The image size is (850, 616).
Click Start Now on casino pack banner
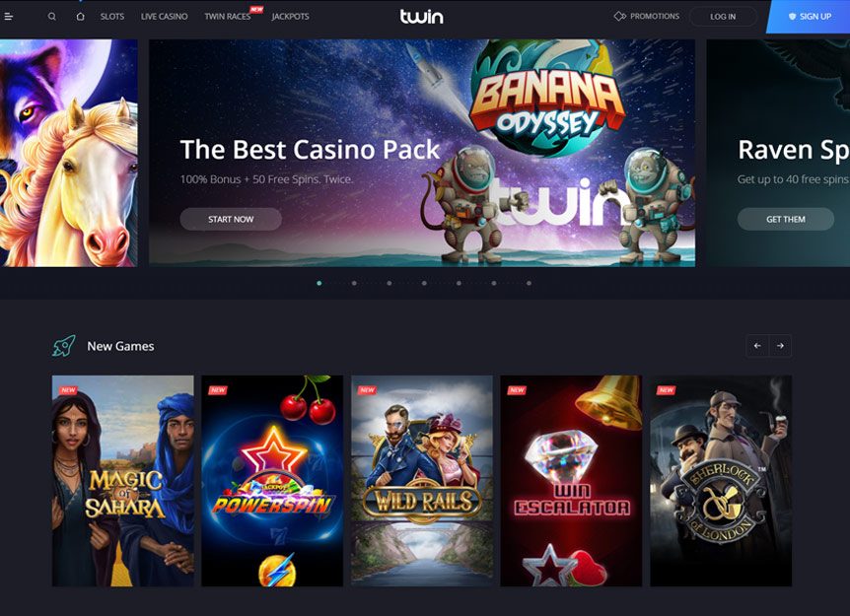[231, 220]
